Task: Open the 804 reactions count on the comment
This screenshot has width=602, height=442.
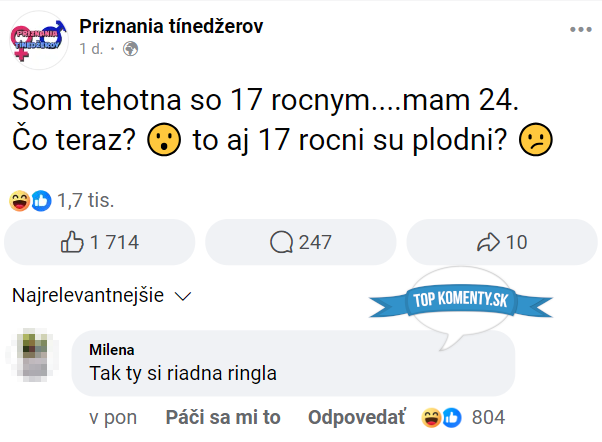Action: (x=488, y=417)
